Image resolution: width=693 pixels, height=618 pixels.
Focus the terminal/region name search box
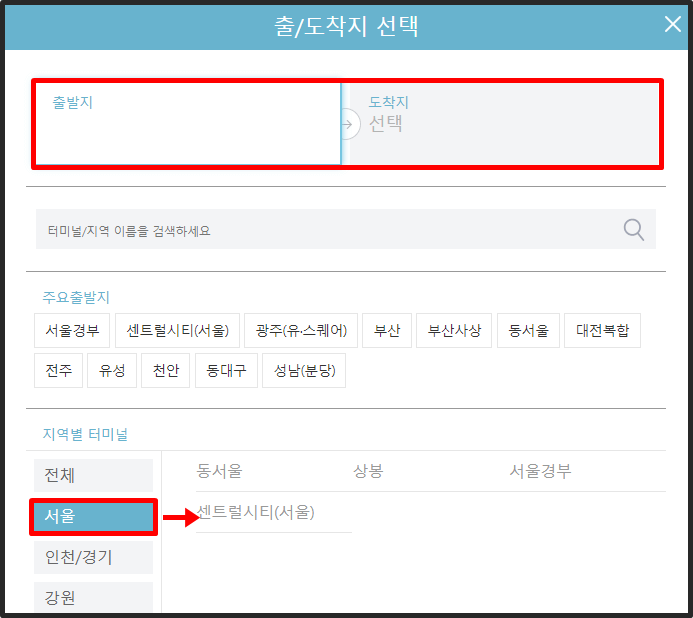tap(346, 229)
